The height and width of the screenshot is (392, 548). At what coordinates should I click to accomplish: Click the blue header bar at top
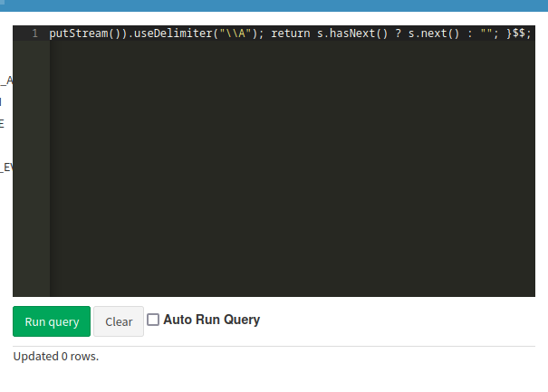click(274, 5)
